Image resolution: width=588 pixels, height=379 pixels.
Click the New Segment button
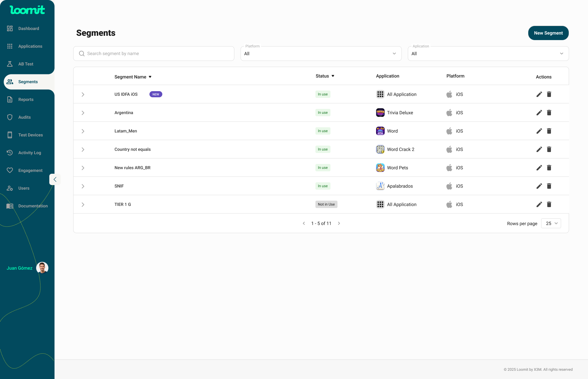(x=548, y=33)
